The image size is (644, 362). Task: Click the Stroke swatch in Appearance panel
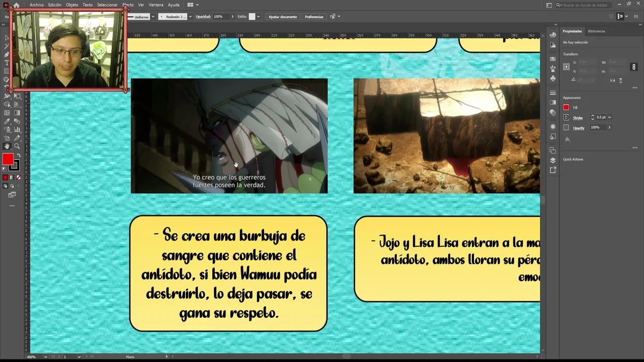click(x=566, y=117)
